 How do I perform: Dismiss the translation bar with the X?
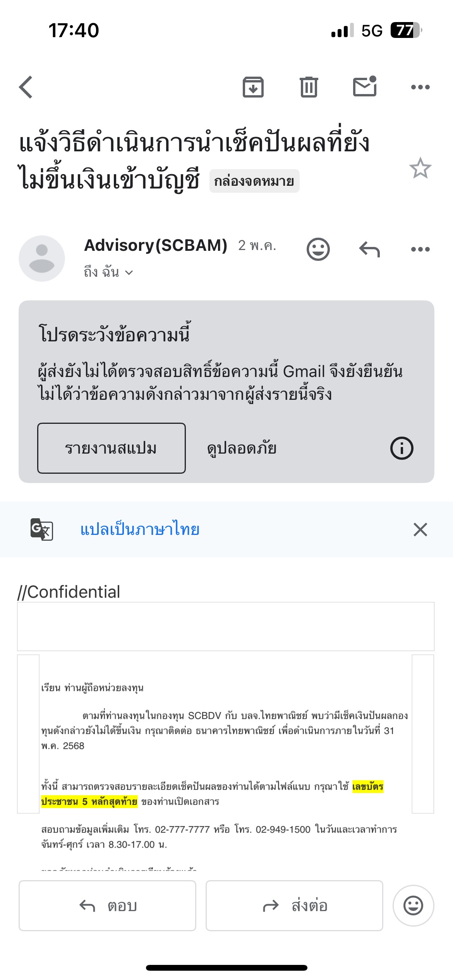point(420,529)
